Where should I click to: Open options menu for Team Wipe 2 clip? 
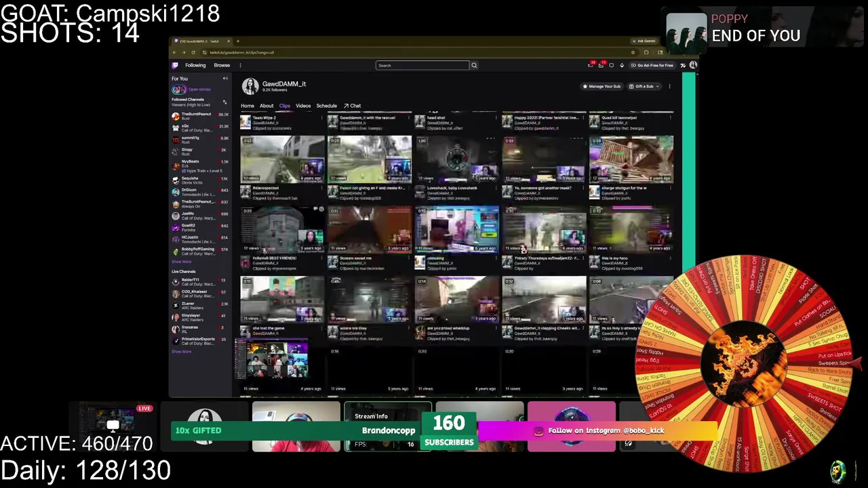pyautogui.click(x=321, y=117)
